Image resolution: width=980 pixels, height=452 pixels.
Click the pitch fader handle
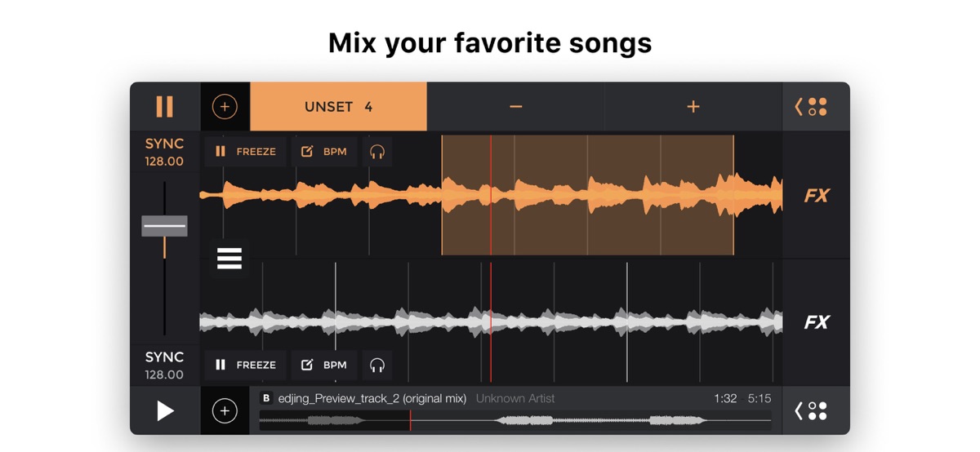click(164, 226)
